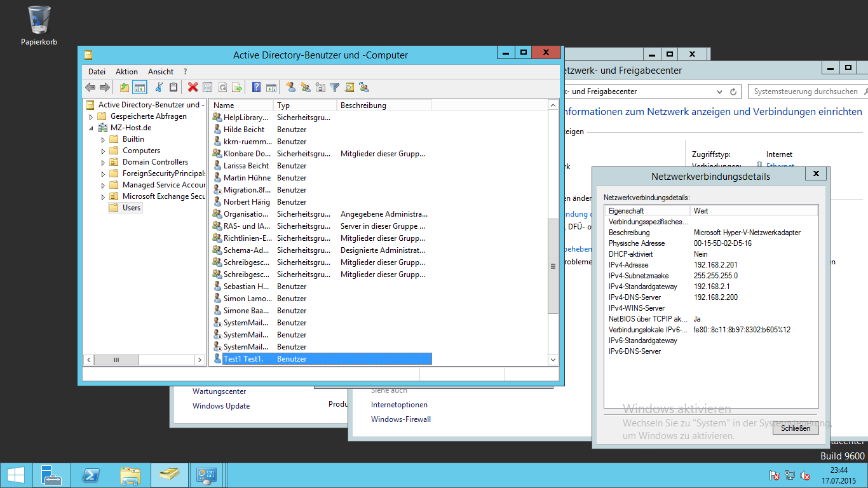Click the red Delete icon in toolbar
868x488 pixels.
[x=193, y=88]
